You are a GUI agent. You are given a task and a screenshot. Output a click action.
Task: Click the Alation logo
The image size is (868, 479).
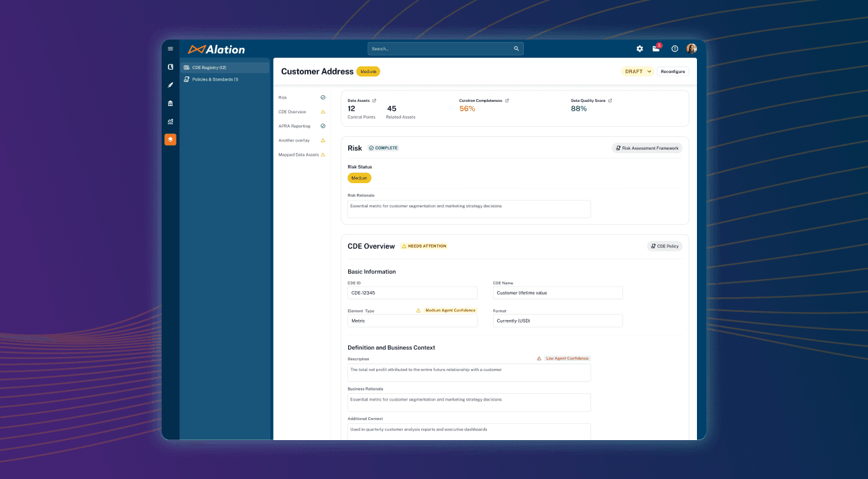point(217,48)
